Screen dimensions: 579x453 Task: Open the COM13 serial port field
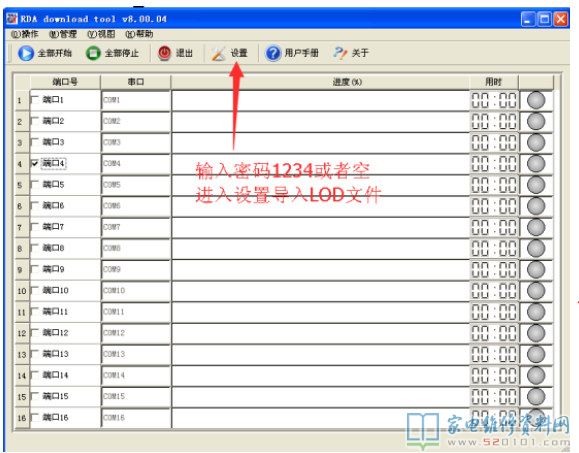click(x=136, y=354)
